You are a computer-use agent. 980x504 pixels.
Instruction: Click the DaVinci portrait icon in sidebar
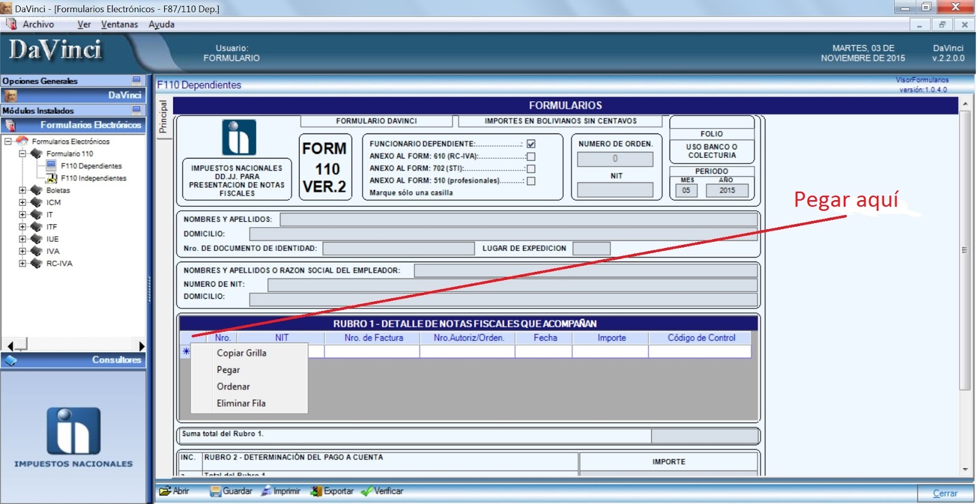pyautogui.click(x=10, y=96)
